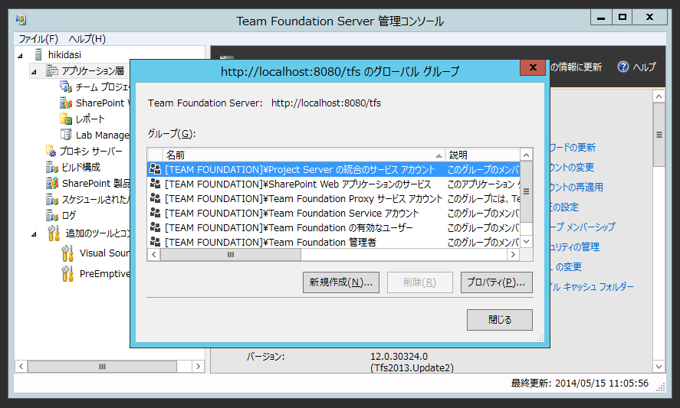Click console right pane scrollbar up arrow
The height and width of the screenshot is (408, 680).
(659, 96)
